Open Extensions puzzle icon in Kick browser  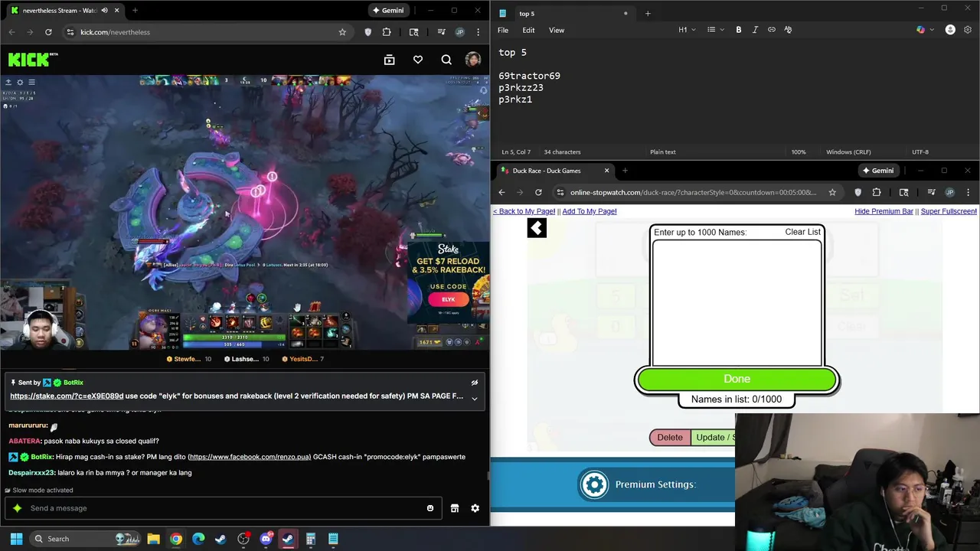pyautogui.click(x=387, y=32)
